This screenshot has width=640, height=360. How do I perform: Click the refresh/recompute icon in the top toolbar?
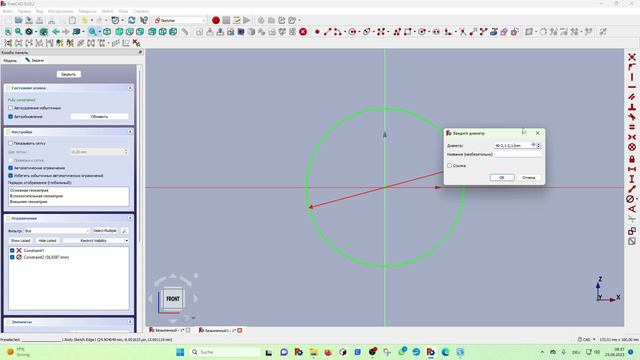[131, 20]
